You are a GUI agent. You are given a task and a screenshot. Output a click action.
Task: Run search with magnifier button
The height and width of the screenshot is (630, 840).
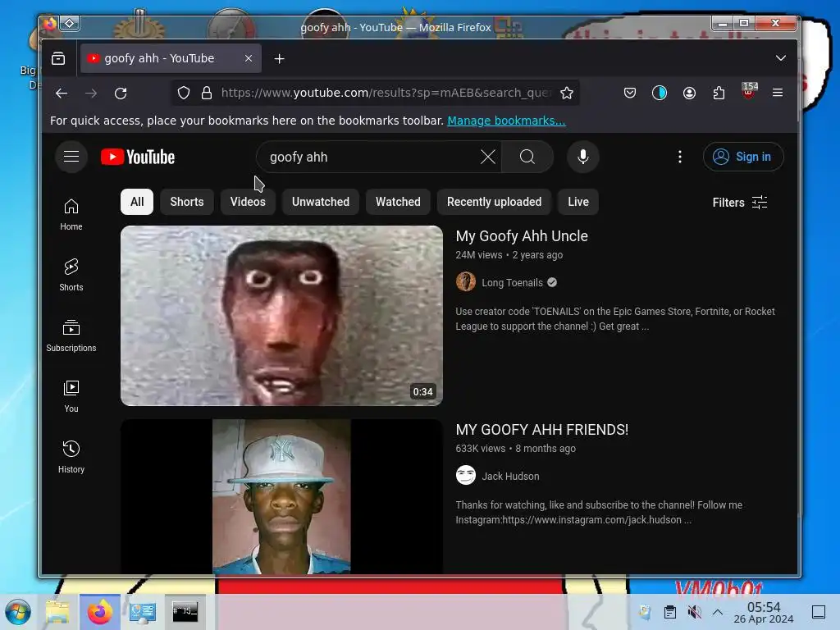527,157
